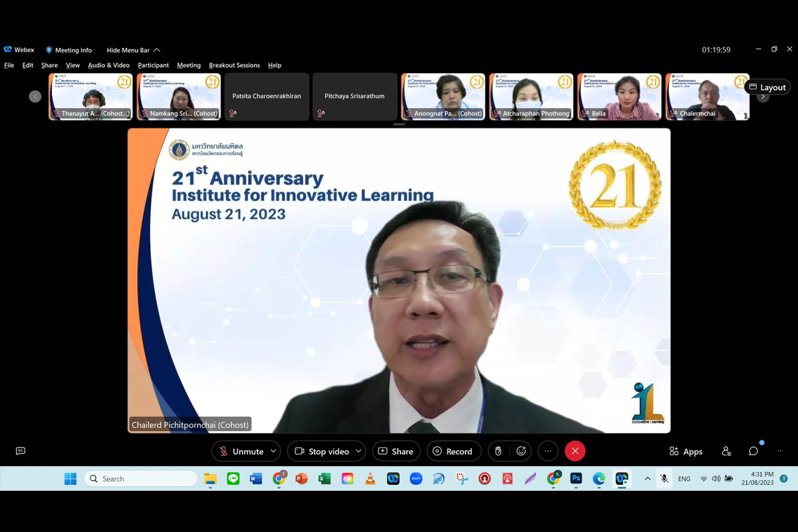Open the more options ellipsis button
Viewport: 798px width, 532px height.
click(x=548, y=451)
